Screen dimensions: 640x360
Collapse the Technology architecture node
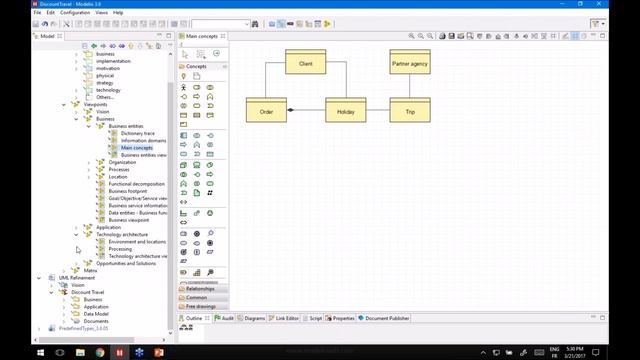[76, 235]
